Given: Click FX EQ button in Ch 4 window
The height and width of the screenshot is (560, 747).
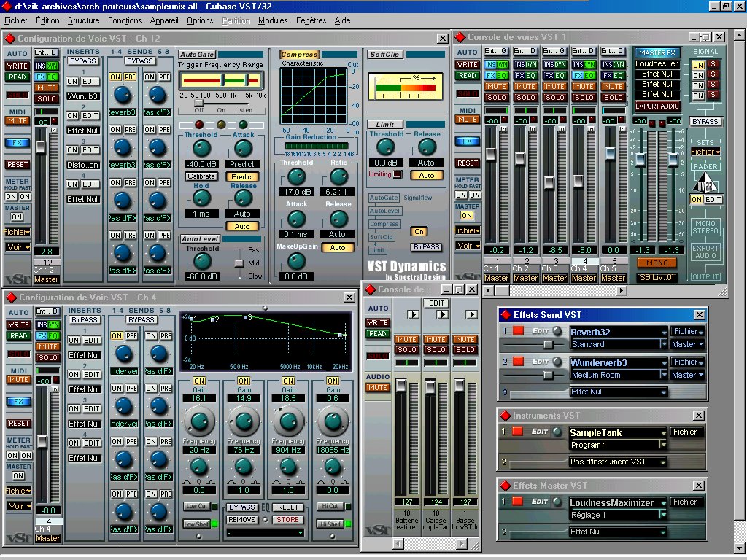Looking at the screenshot, I should (47, 335).
